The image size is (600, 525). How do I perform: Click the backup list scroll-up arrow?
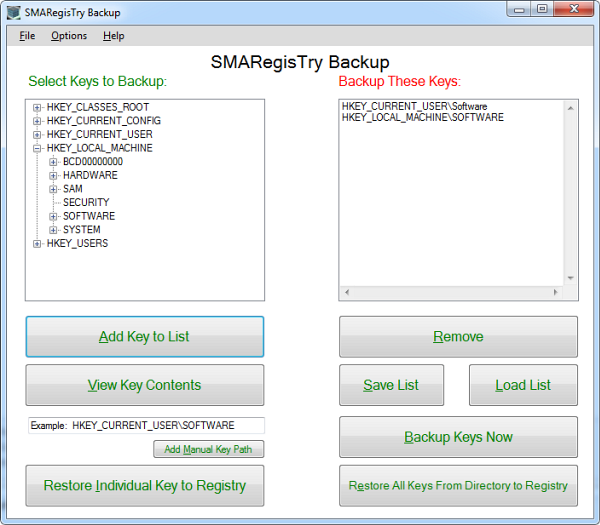[x=571, y=108]
